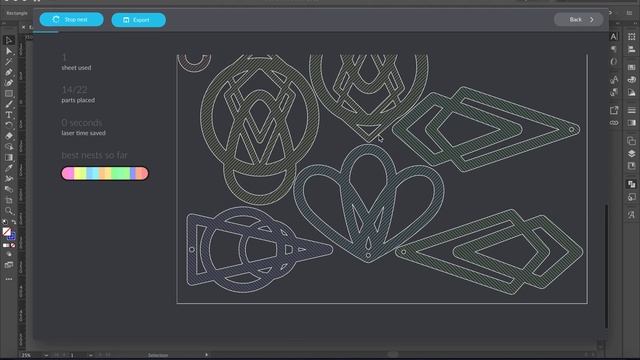Open the Stroke panel icon
The image size is (640, 360).
tap(631, 110)
